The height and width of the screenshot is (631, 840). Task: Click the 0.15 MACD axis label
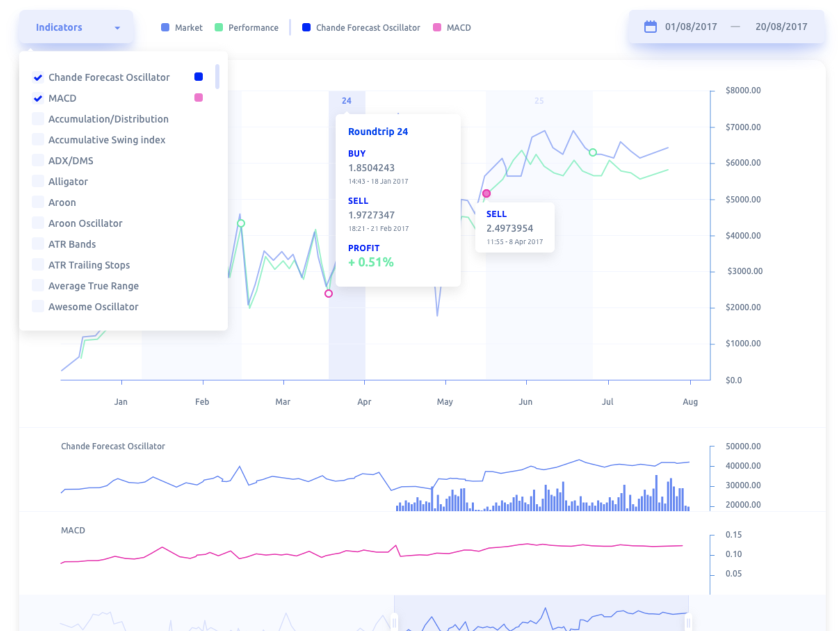733,534
